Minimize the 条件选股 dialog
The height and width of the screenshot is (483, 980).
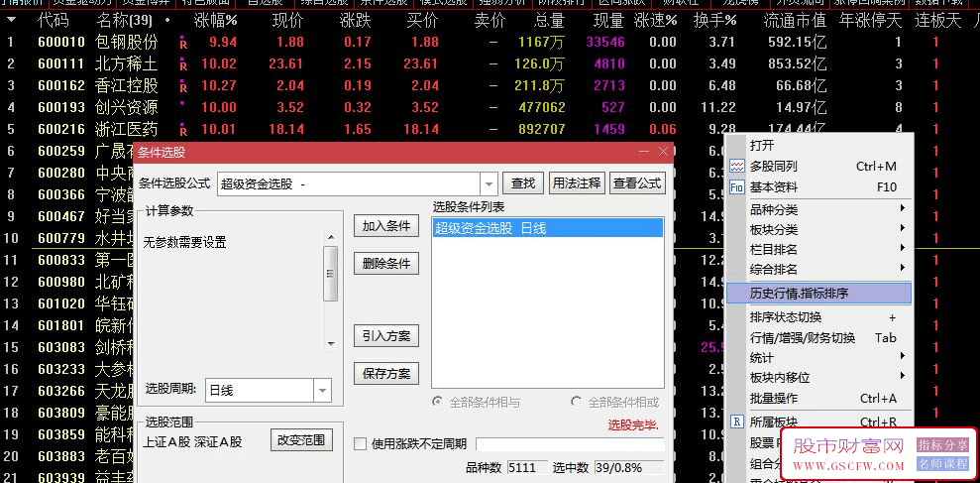click(644, 152)
